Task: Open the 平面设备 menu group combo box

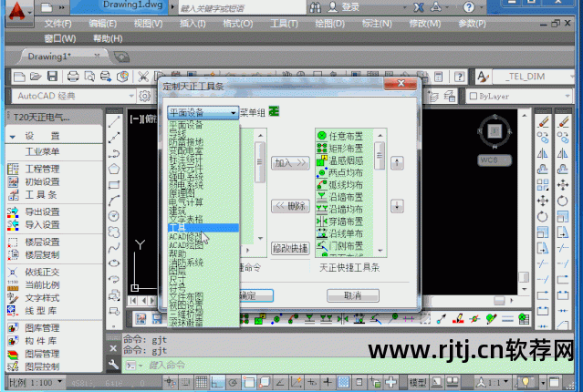Action: pos(203,112)
